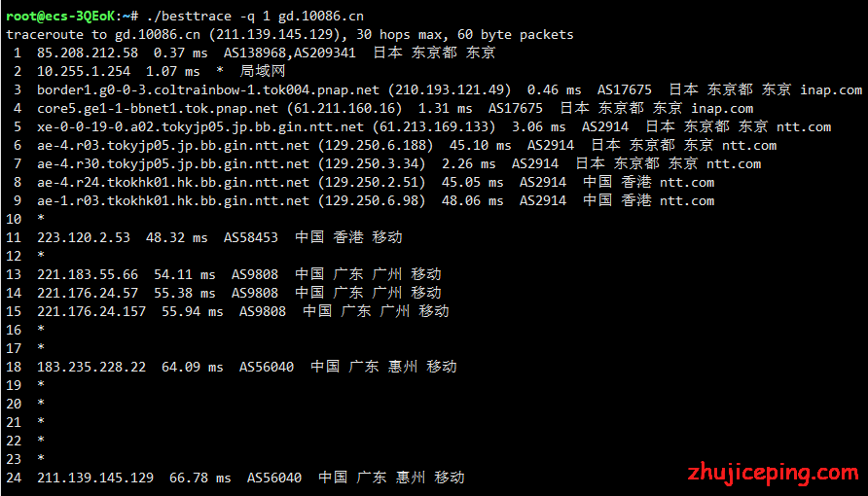This screenshot has height=496, width=868.
Task: Click AS138968,AS209341 on first hop
Action: click(x=290, y=53)
